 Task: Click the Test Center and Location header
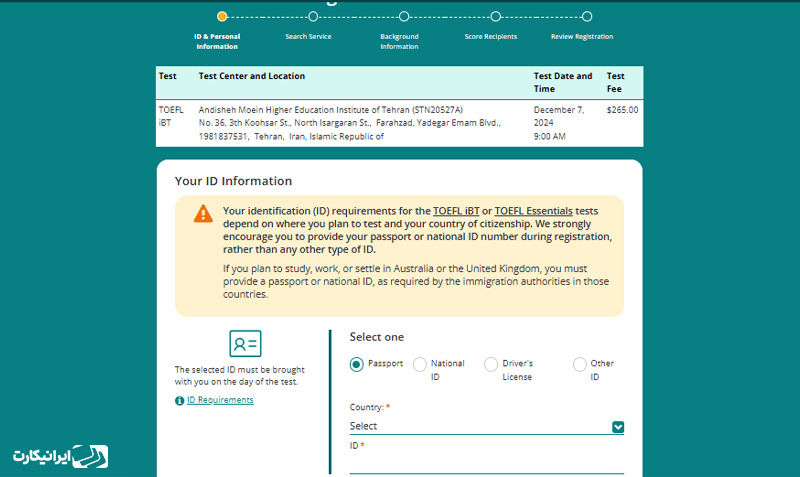pos(252,76)
